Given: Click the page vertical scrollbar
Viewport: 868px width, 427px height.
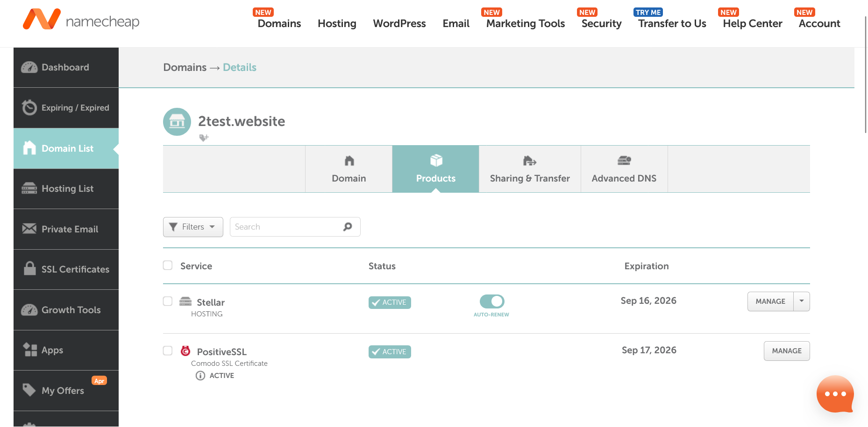Looking at the screenshot, I should tap(866, 75).
